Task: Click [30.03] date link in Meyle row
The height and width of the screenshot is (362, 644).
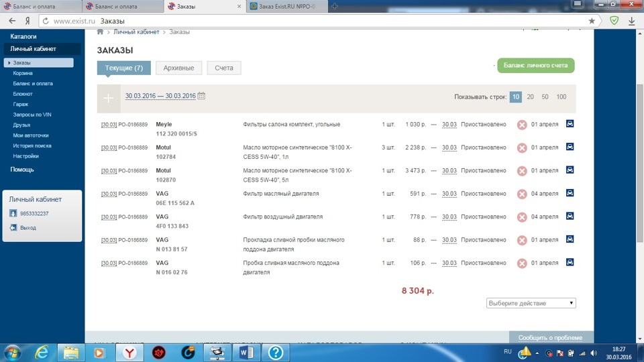Action: pyautogui.click(x=109, y=125)
